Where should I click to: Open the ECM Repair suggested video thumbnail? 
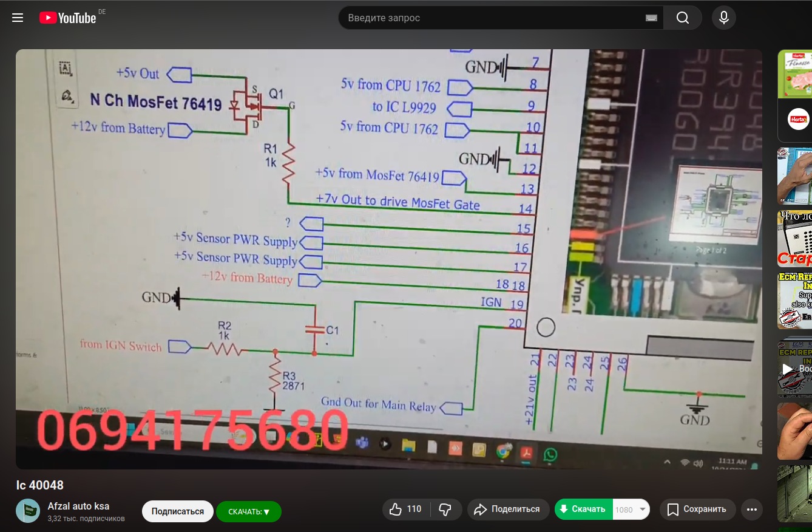tap(795, 301)
